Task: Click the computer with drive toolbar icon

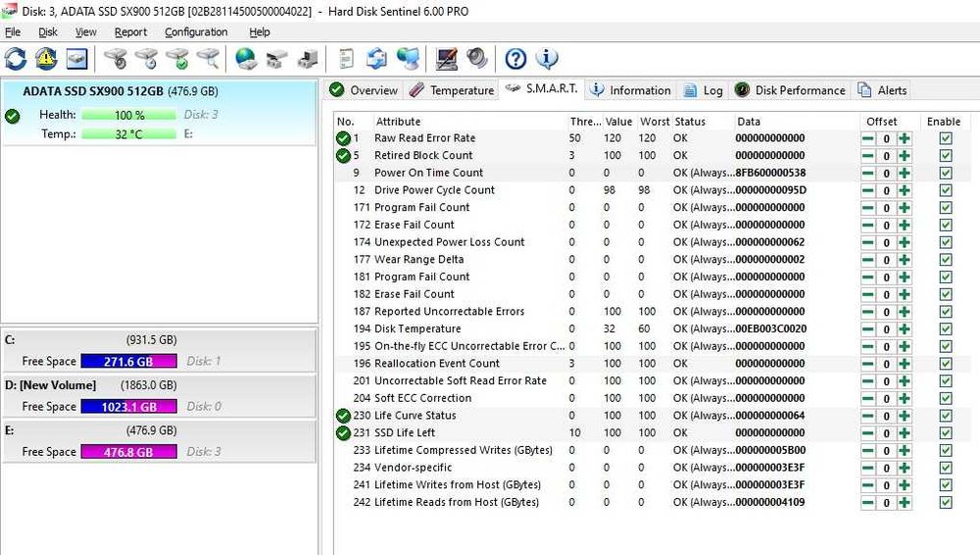Action: [x=308, y=59]
